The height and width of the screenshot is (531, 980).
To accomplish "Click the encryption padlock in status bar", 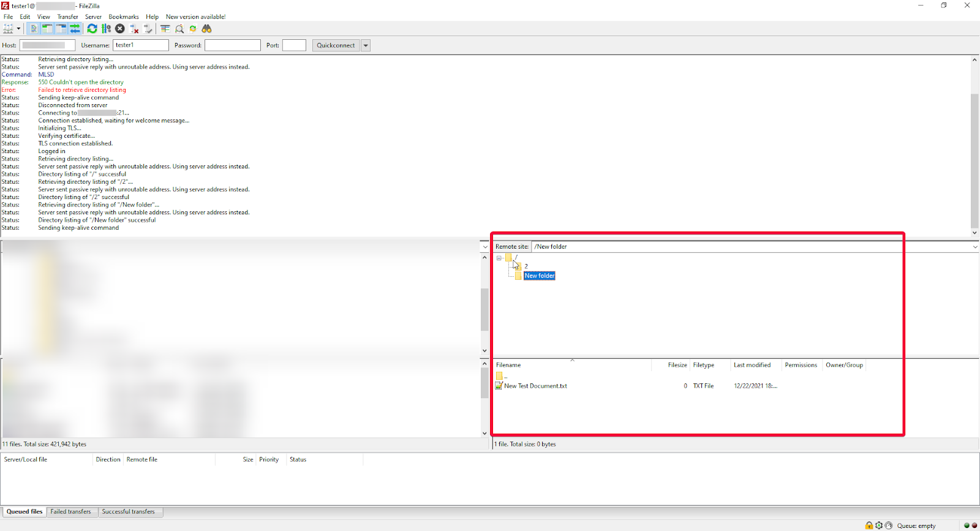I will coord(869,525).
